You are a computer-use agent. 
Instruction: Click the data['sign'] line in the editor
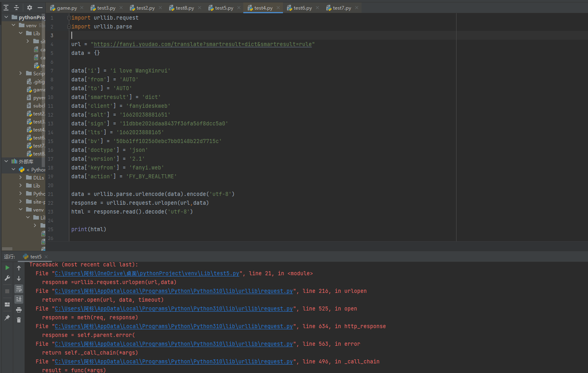(x=150, y=124)
